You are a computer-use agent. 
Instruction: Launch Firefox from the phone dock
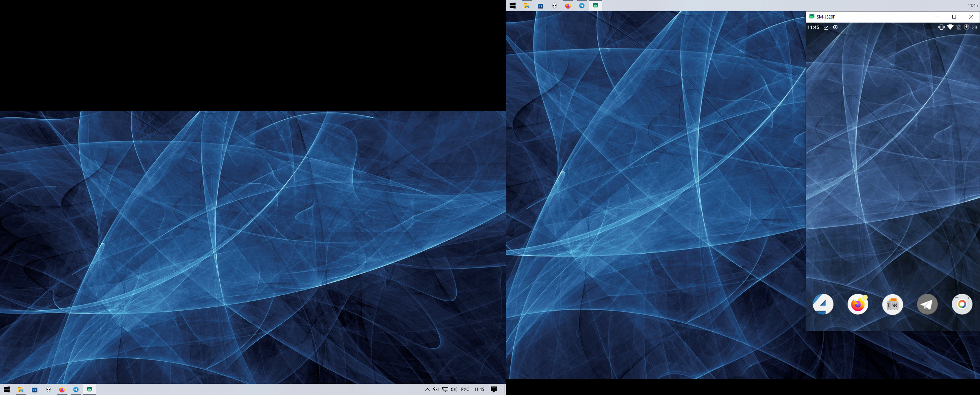pyautogui.click(x=858, y=304)
